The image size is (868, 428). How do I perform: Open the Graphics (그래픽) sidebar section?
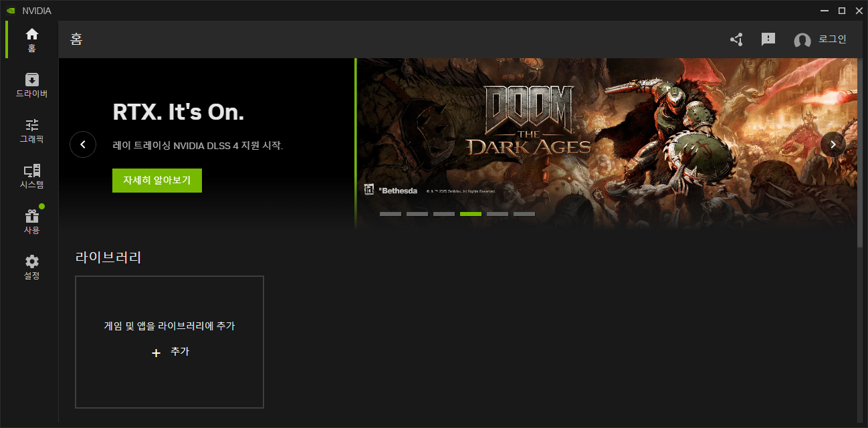(31, 130)
